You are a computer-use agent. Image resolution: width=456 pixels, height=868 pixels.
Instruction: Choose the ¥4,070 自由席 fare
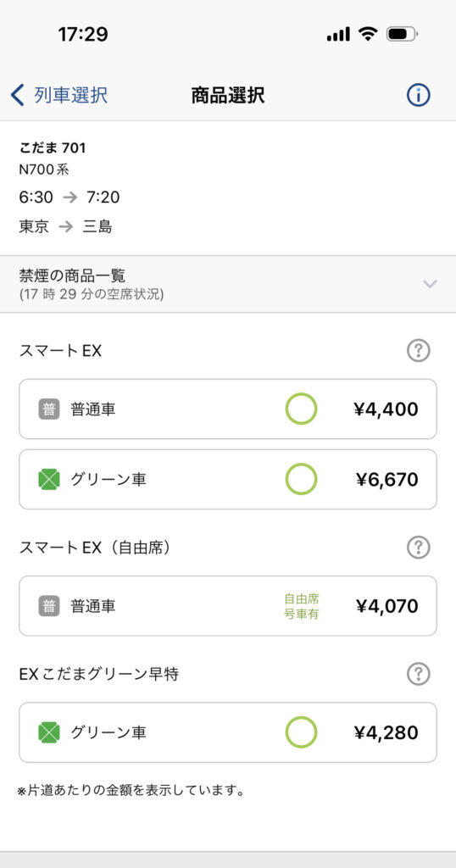228,606
